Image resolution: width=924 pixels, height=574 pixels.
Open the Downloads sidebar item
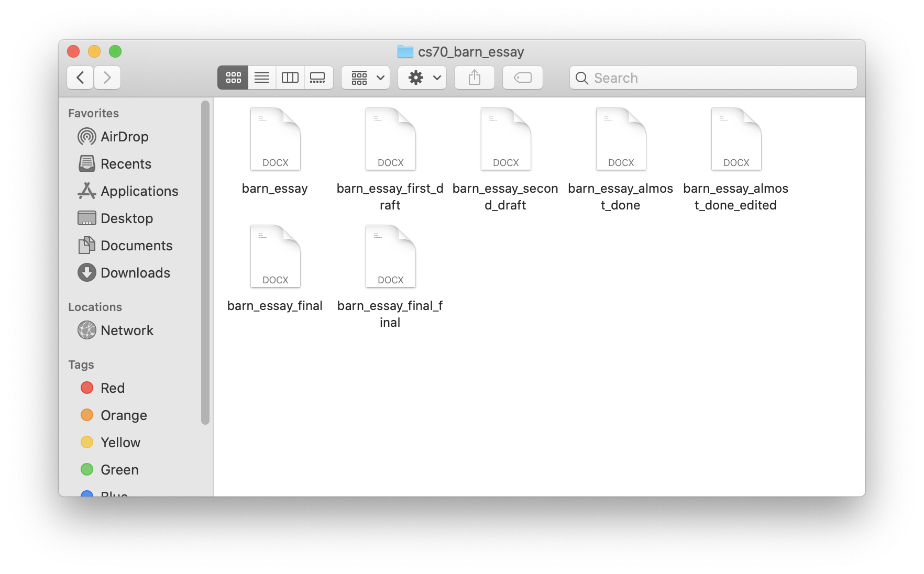[135, 272]
